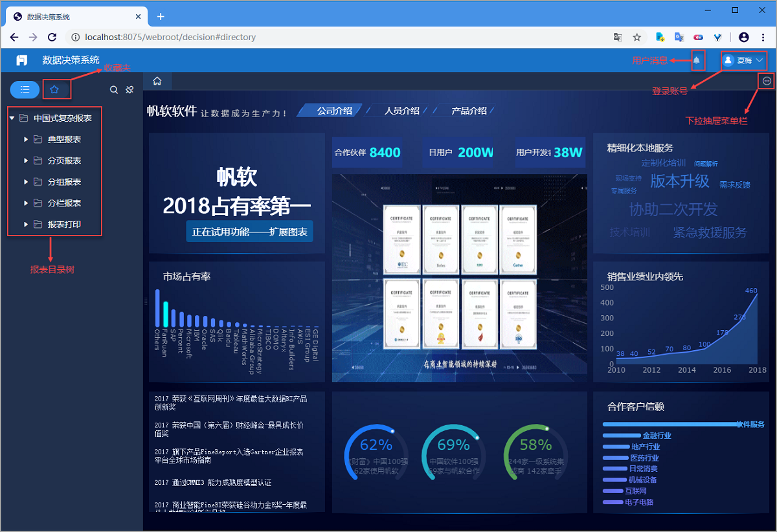Screen dimensions: 777x532
Task: Click the pin sidebar icon
Action: pos(129,90)
